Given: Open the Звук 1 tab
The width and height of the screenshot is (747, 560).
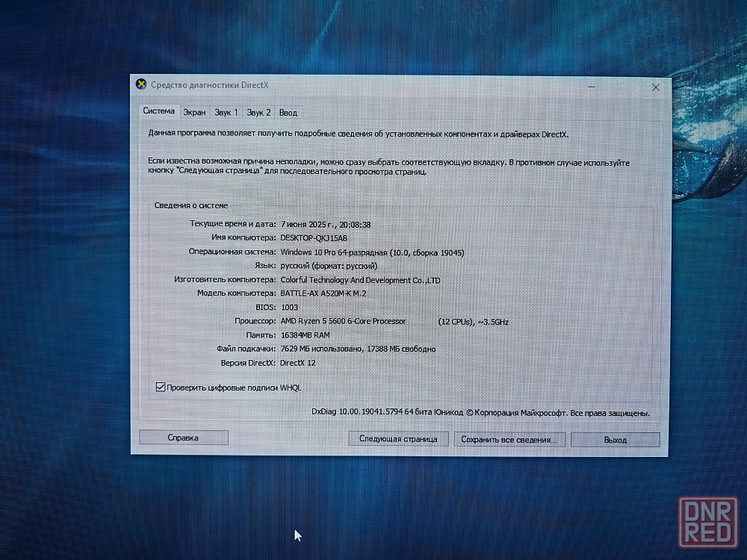Looking at the screenshot, I should coord(226,113).
